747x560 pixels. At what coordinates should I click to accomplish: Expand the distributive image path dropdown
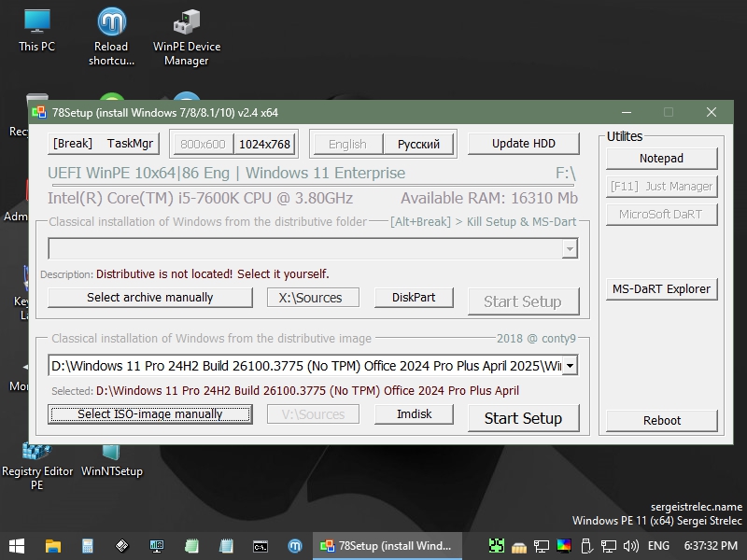(569, 366)
